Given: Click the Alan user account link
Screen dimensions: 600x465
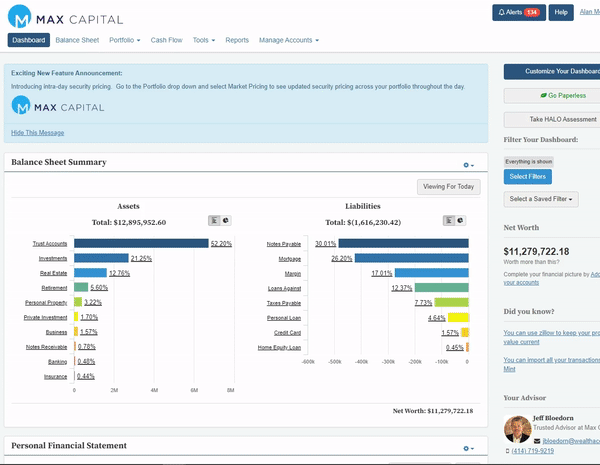Looking at the screenshot, I should [x=590, y=12].
